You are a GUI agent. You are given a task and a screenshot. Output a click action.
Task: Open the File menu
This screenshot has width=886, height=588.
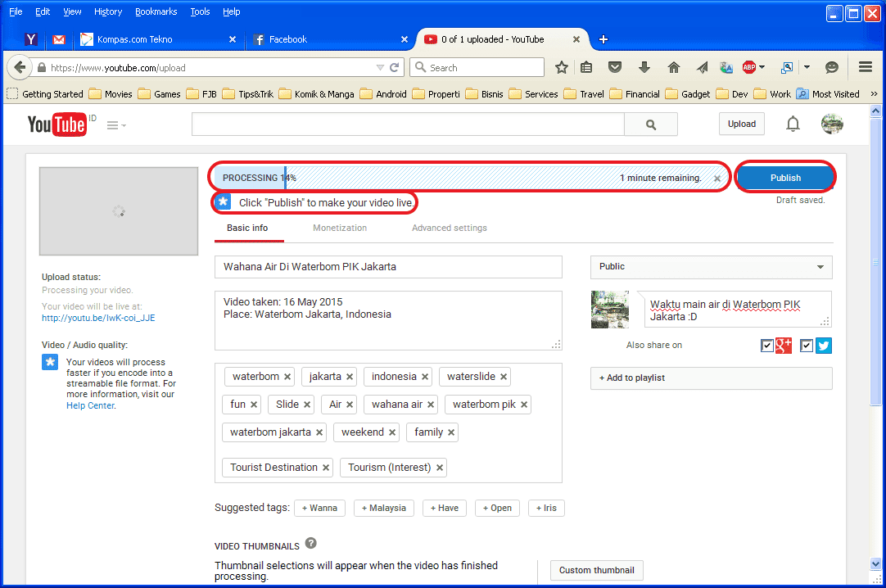[x=16, y=11]
